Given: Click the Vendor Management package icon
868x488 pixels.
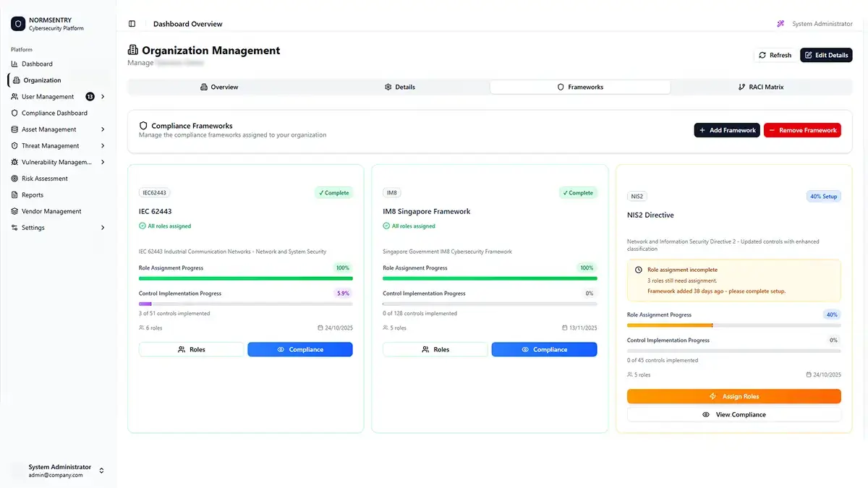Looking at the screenshot, I should pyautogui.click(x=14, y=212).
